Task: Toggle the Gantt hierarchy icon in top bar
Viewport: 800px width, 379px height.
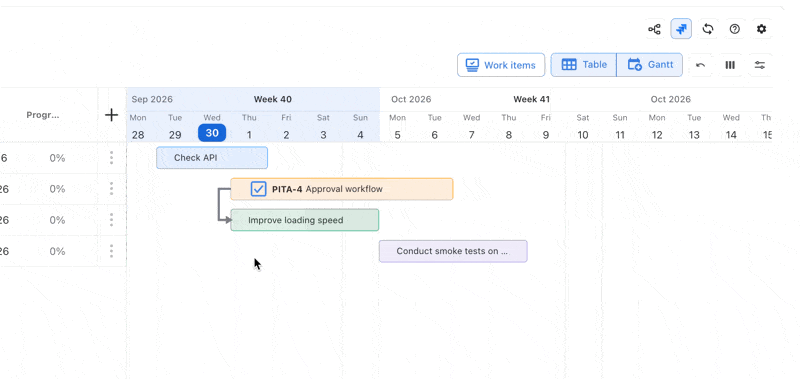Action: tap(681, 29)
